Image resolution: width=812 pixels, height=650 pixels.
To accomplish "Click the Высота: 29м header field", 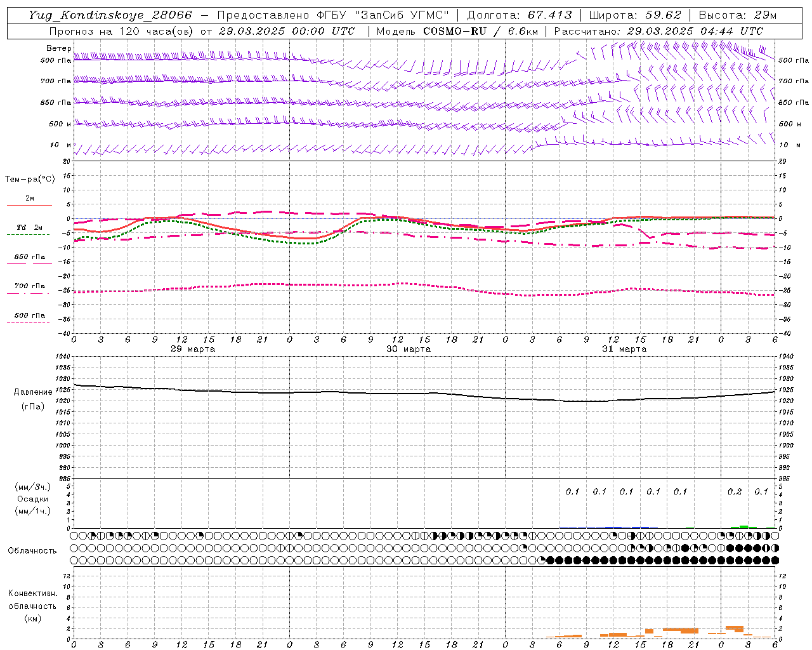I will 738,15.
